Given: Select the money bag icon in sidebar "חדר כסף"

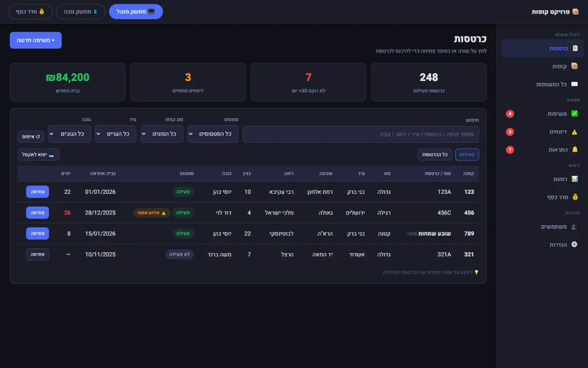Looking at the screenshot, I should 575,197.
